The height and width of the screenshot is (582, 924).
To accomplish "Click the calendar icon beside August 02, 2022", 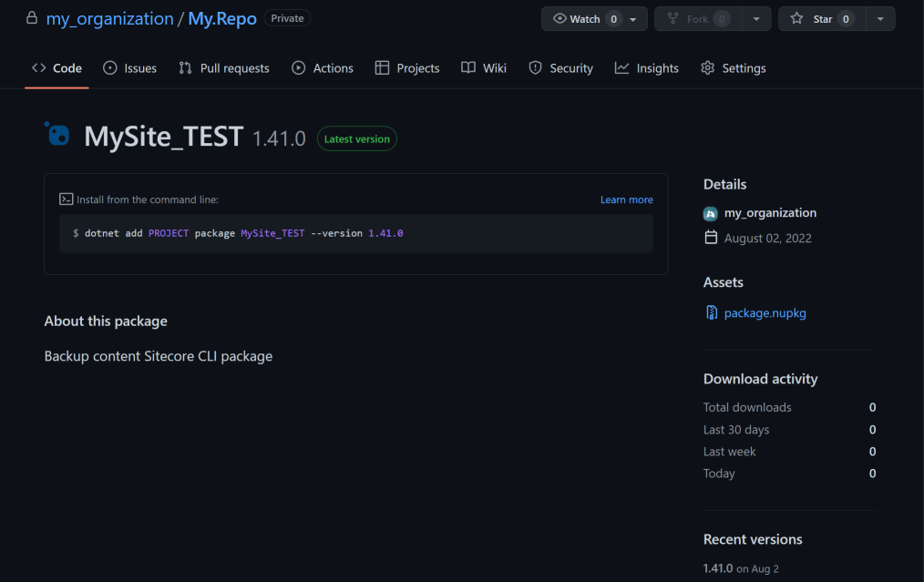I will pyautogui.click(x=711, y=238).
